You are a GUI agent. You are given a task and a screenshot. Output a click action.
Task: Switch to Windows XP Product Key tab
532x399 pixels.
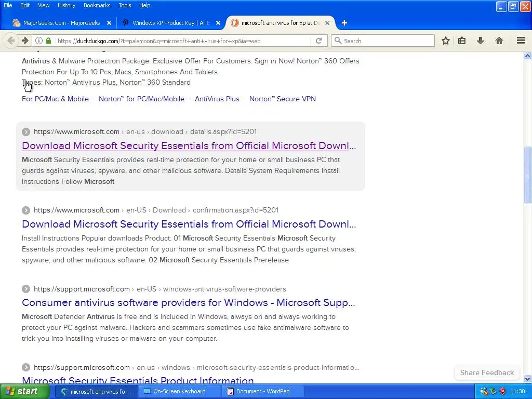(x=171, y=23)
